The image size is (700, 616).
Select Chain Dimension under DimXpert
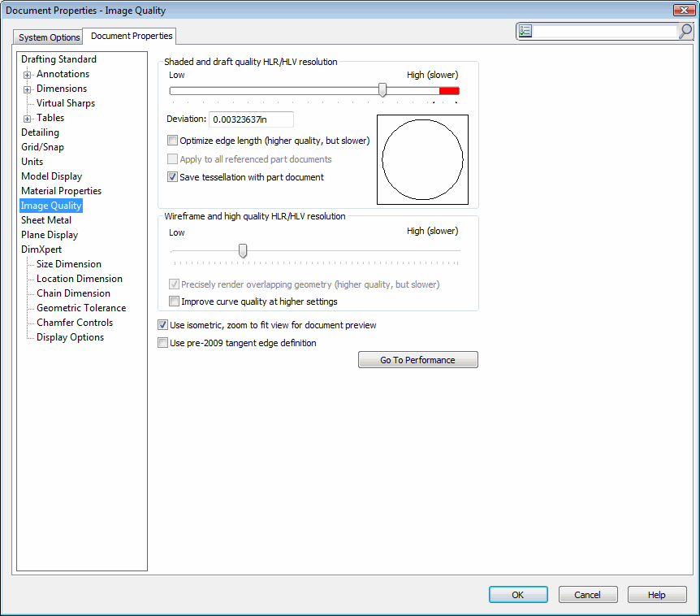click(x=73, y=293)
